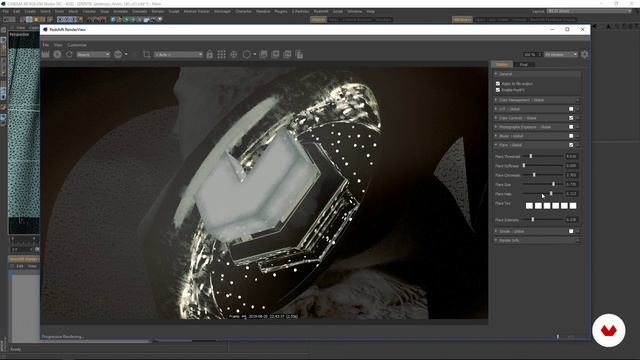Image resolution: width=640 pixels, height=360 pixels.
Task: Switch to the second side panel tab
Action: click(524, 64)
